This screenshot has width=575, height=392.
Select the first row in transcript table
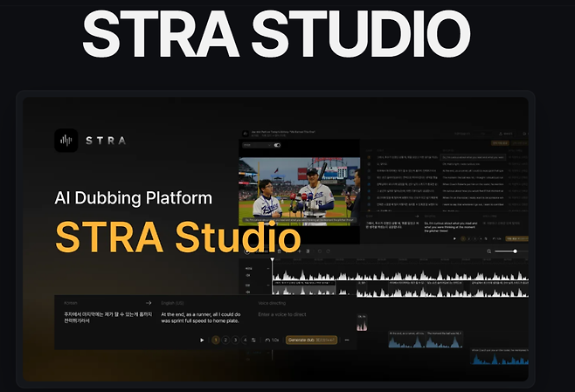tap(445, 157)
